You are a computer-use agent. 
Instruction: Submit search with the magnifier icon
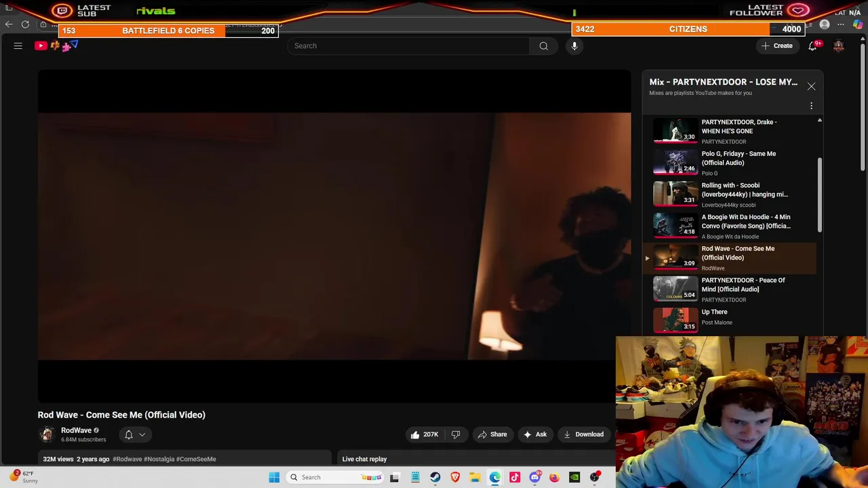[544, 46]
